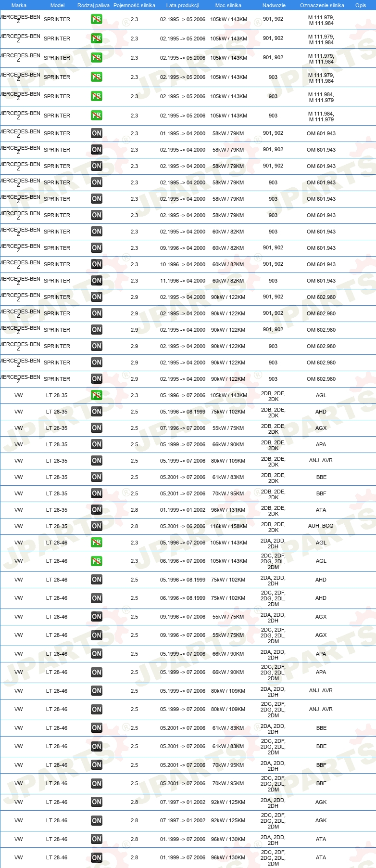Click the '96kW / 131KM' engine power cell
Image resolution: width=376 pixels, height=868 pixels.
tap(228, 510)
